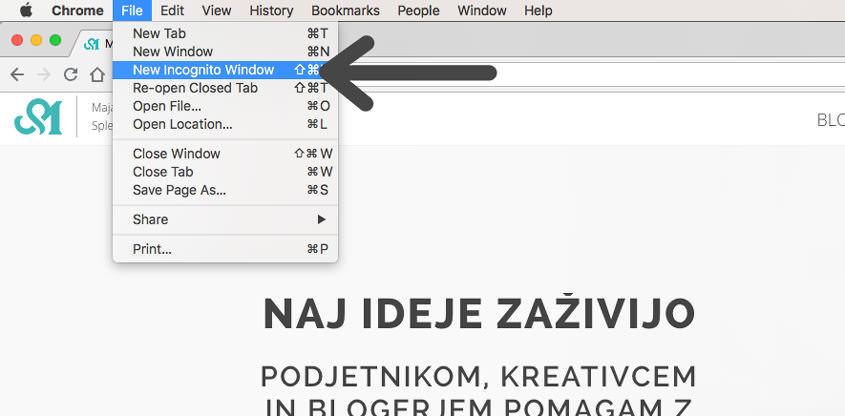Choose New Window from File menu
The width and height of the screenshot is (845, 416).
coord(225,52)
